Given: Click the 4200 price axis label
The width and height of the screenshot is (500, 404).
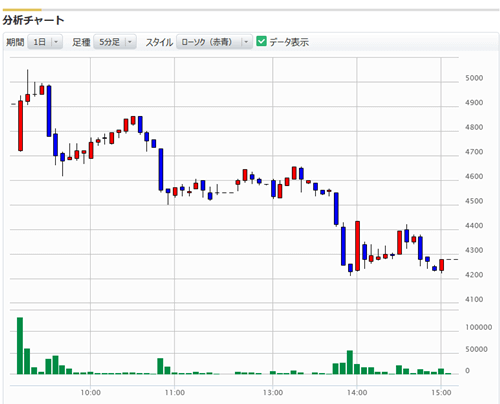Looking at the screenshot, I should [x=474, y=275].
